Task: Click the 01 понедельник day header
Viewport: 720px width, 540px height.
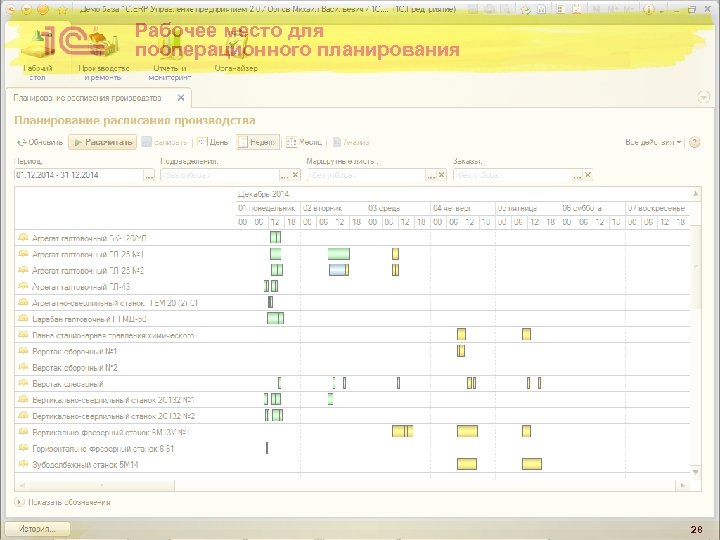Action: pyautogui.click(x=267, y=208)
